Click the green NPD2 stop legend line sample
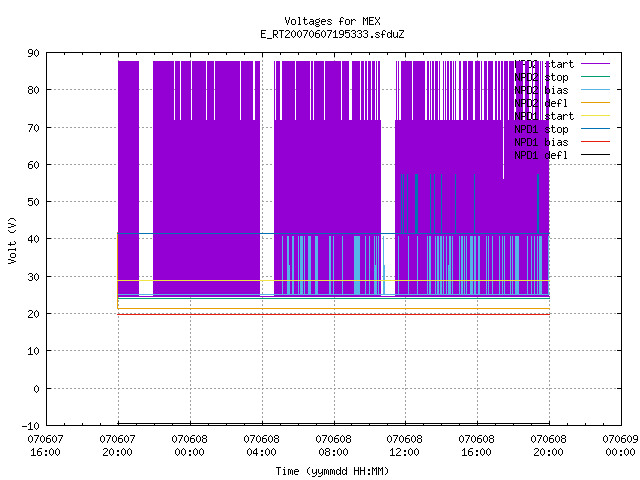640x480 pixels. tap(595, 77)
